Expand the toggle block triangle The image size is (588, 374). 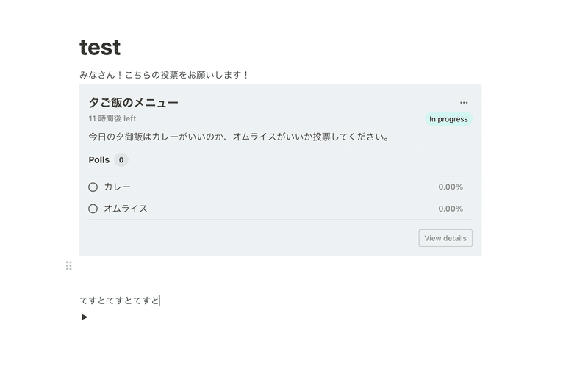tap(85, 317)
